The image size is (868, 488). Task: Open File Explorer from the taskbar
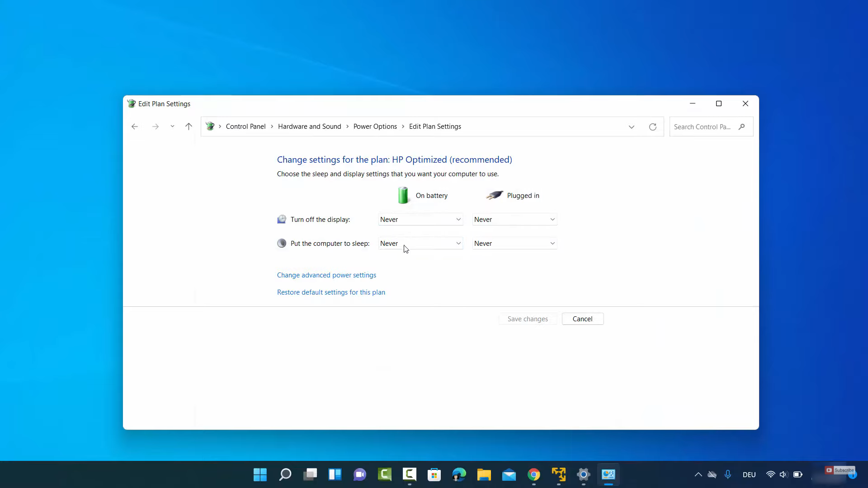tap(484, 474)
